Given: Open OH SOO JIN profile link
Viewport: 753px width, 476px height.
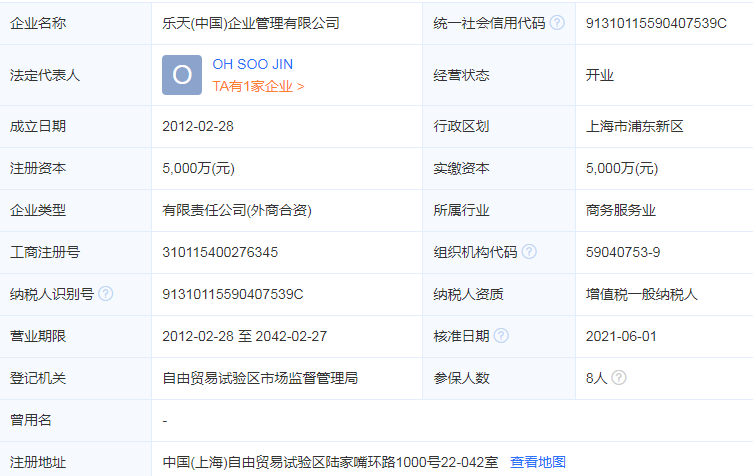Looking at the screenshot, I should coord(253,64).
